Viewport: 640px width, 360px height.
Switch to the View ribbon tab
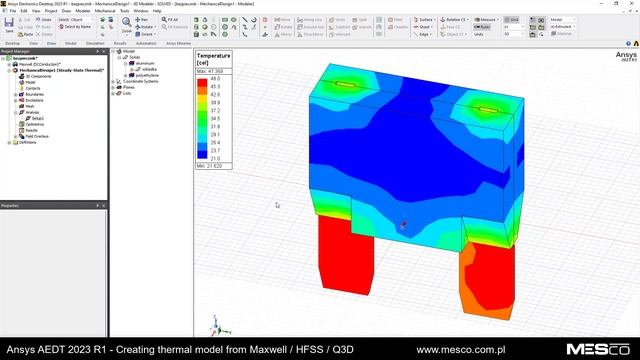33,43
